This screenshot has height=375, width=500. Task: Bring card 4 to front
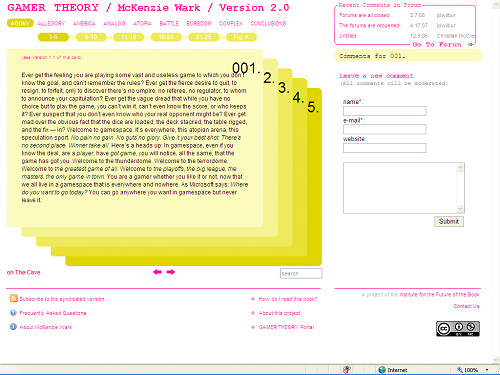pos(298,97)
